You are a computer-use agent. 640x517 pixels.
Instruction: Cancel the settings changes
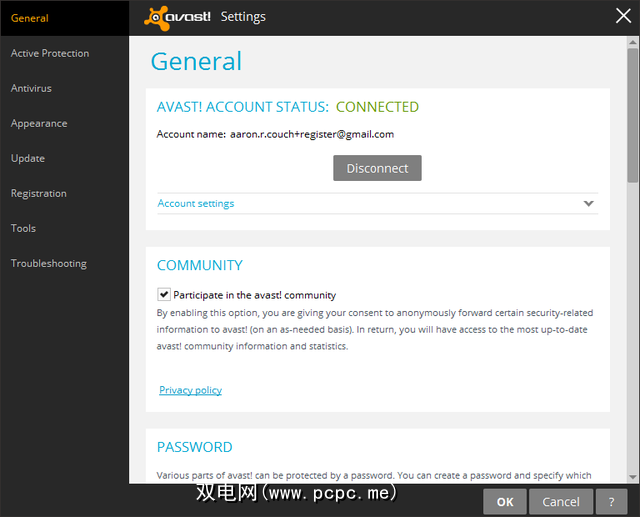[560, 501]
